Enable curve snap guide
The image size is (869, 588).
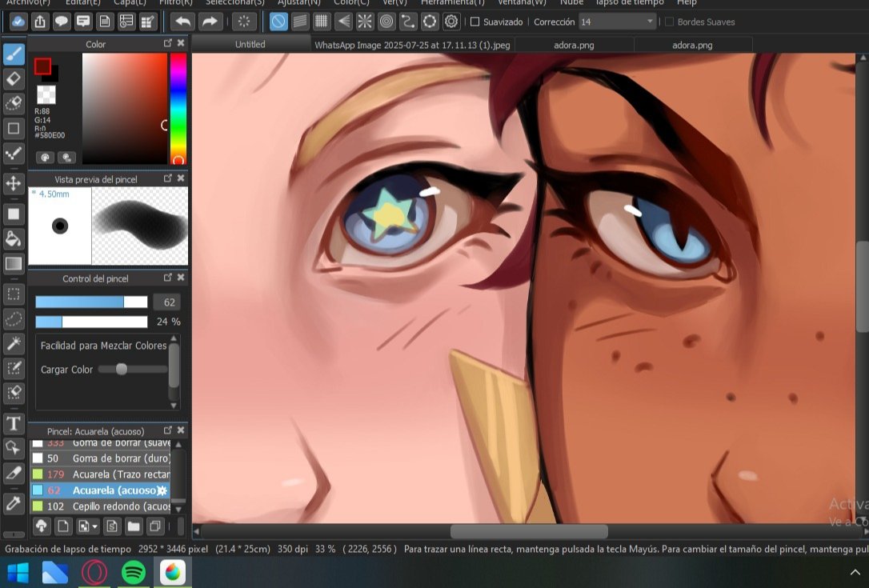click(x=408, y=22)
